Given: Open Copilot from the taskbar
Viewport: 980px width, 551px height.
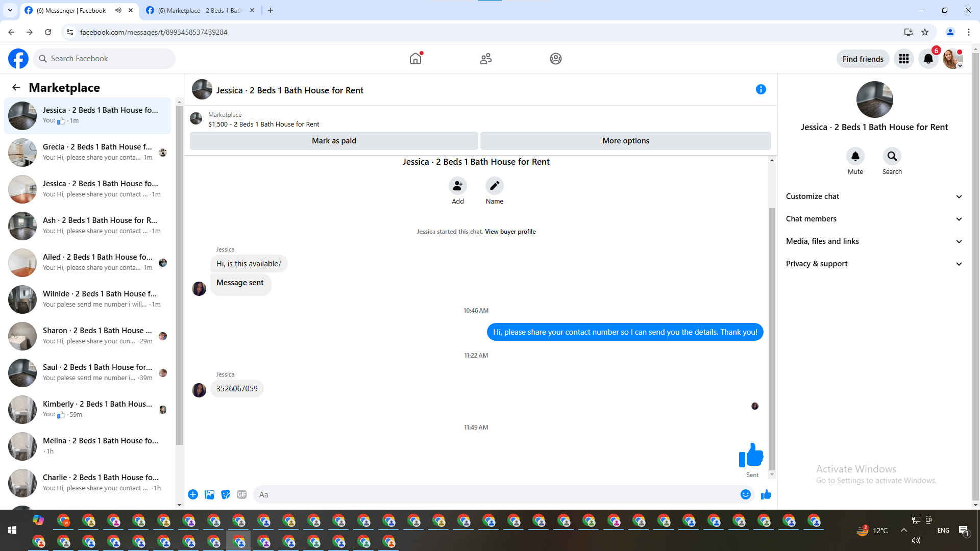Looking at the screenshot, I should (38, 520).
